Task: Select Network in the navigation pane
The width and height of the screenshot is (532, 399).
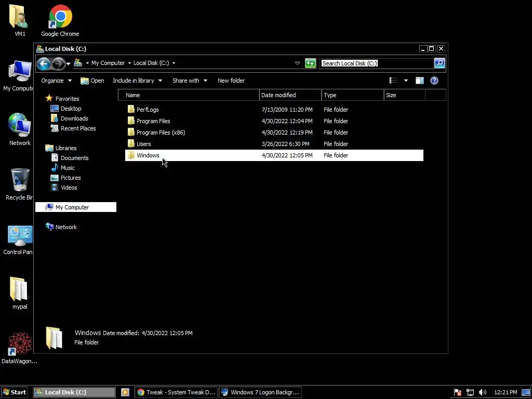Action: click(x=66, y=227)
